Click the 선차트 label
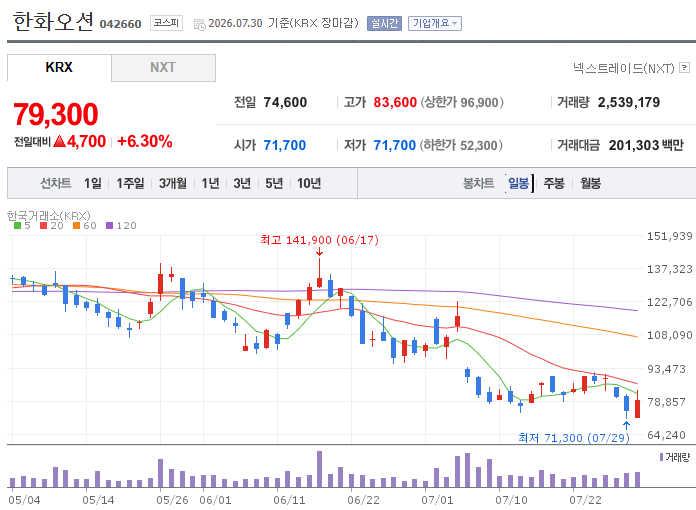The image size is (696, 510). click(x=55, y=183)
